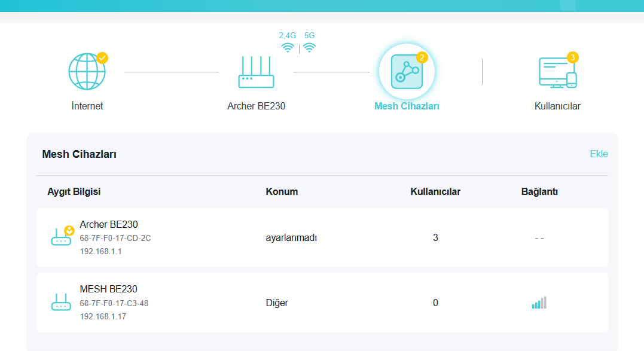Image resolution: width=644 pixels, height=351 pixels.
Task: Click MAC address 68-7F-F0-17-CD-2C
Action: pos(115,238)
